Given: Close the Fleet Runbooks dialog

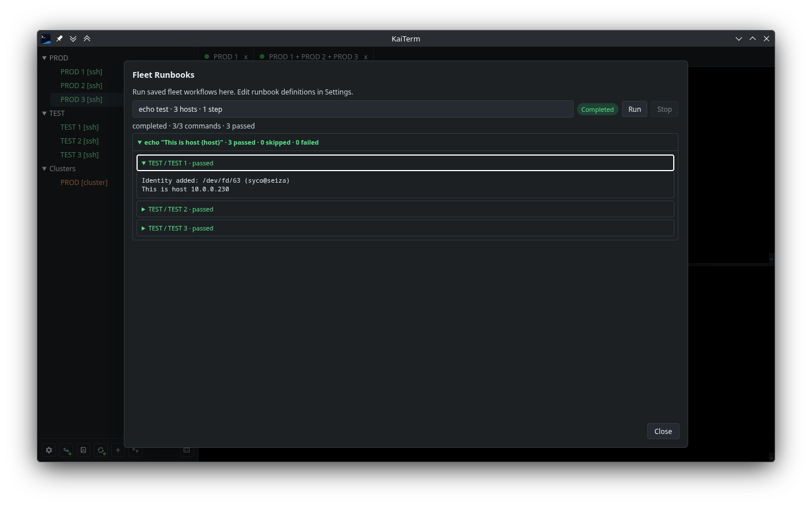Looking at the screenshot, I should click(x=663, y=431).
